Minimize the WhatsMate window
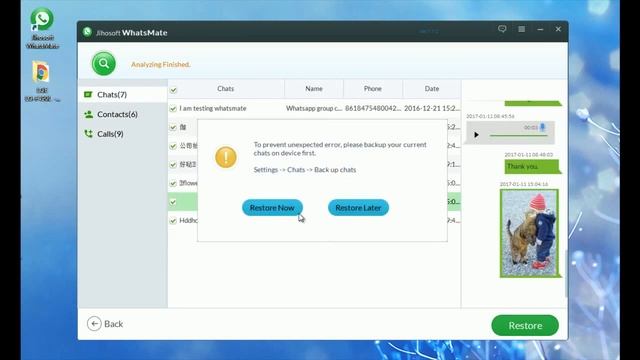The width and height of the screenshot is (640, 360). [540, 29]
